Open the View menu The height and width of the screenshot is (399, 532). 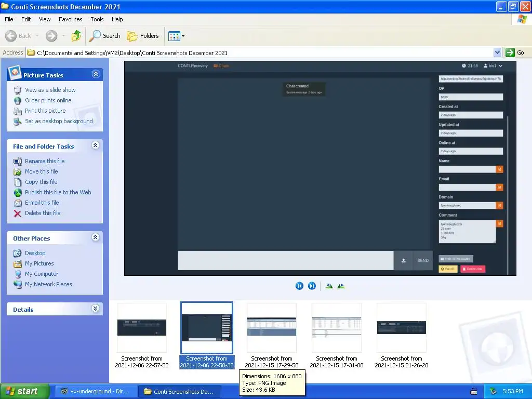click(x=45, y=19)
